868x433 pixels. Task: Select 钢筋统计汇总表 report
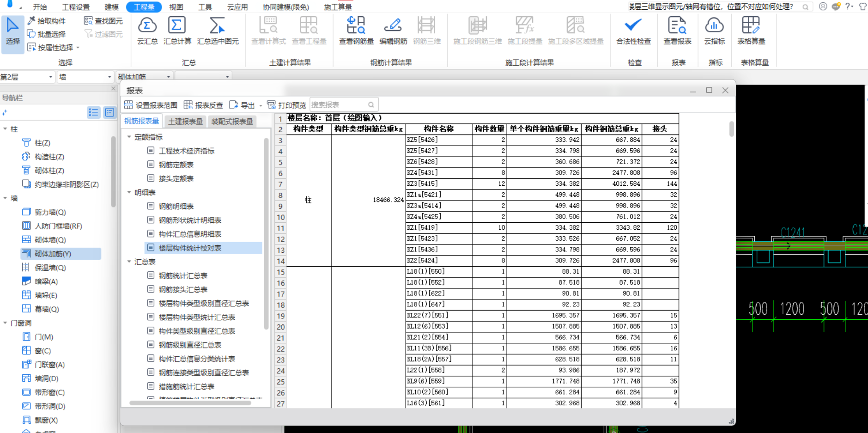coord(183,276)
